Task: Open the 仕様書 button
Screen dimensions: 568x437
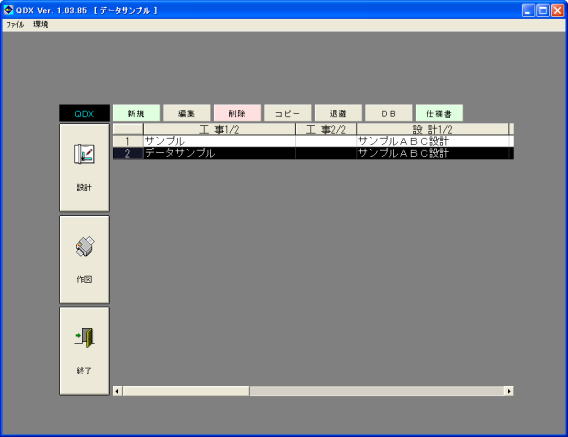Action: 439,113
